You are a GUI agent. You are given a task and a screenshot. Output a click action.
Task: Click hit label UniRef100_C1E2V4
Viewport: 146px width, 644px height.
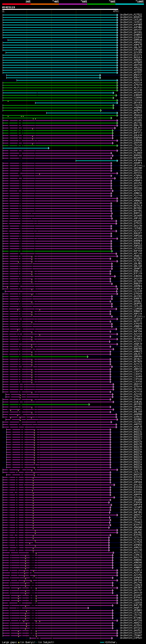pyautogui.click(x=131, y=105)
